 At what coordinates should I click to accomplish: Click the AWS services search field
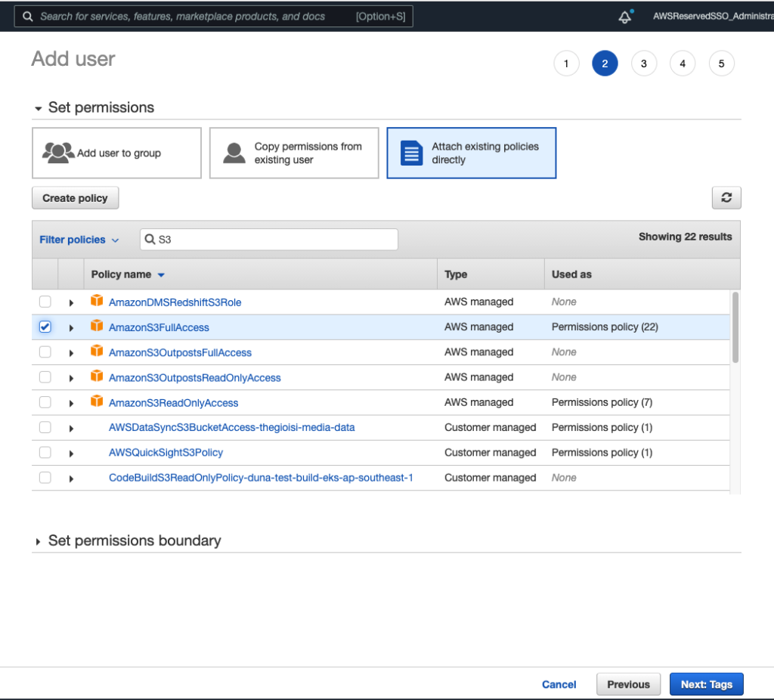(214, 17)
